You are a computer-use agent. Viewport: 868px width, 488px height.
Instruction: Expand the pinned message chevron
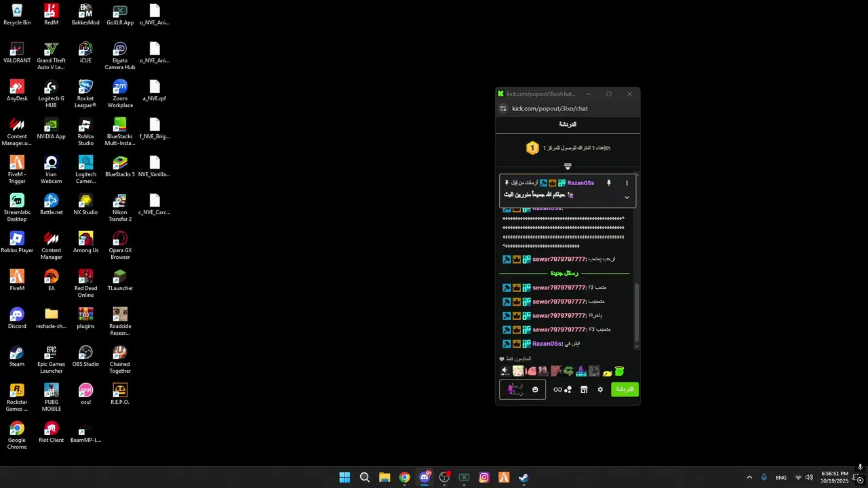(x=627, y=197)
